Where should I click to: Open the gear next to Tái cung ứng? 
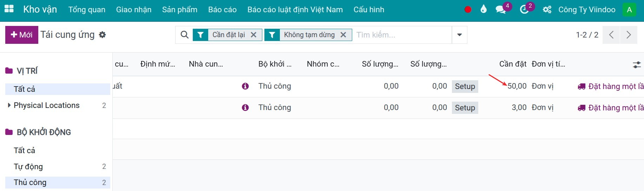click(x=102, y=35)
